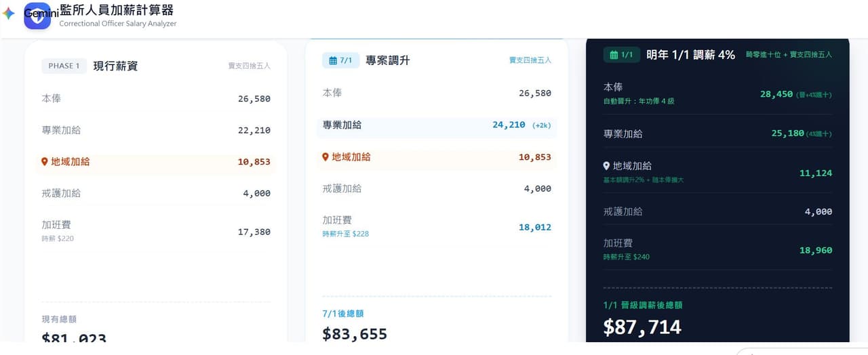This screenshot has height=355, width=868.
Task: Click the white location pin in dark card
Action: coord(607,166)
